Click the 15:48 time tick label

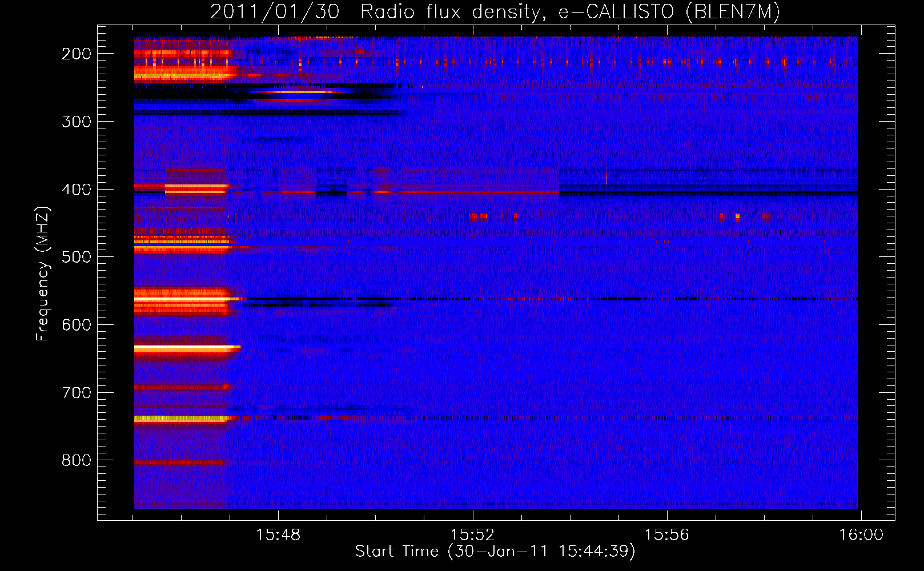tap(278, 534)
